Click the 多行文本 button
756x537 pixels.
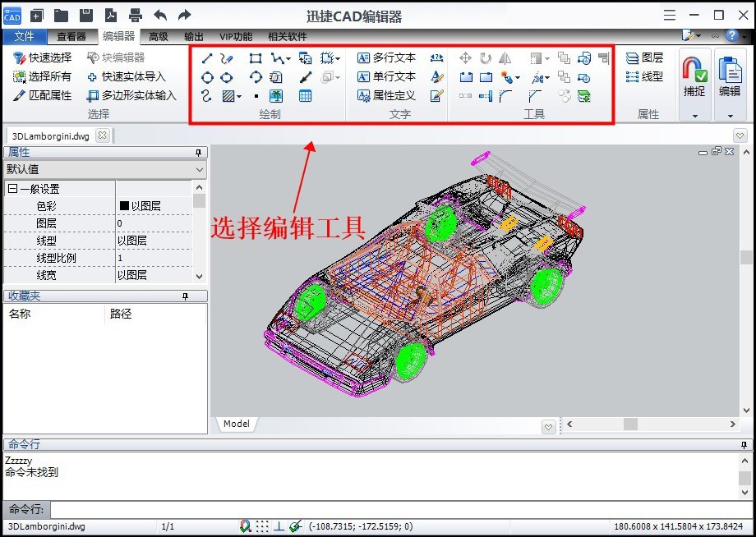[x=387, y=58]
